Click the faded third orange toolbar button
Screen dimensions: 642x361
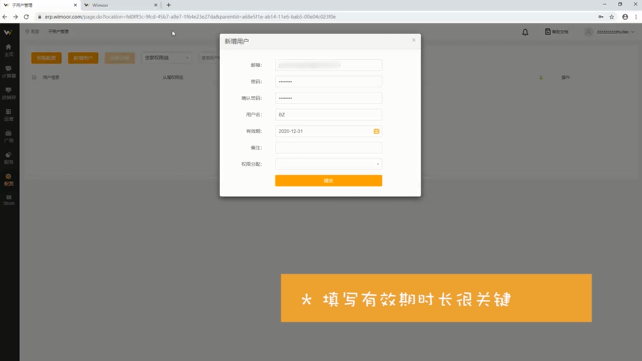(120, 58)
